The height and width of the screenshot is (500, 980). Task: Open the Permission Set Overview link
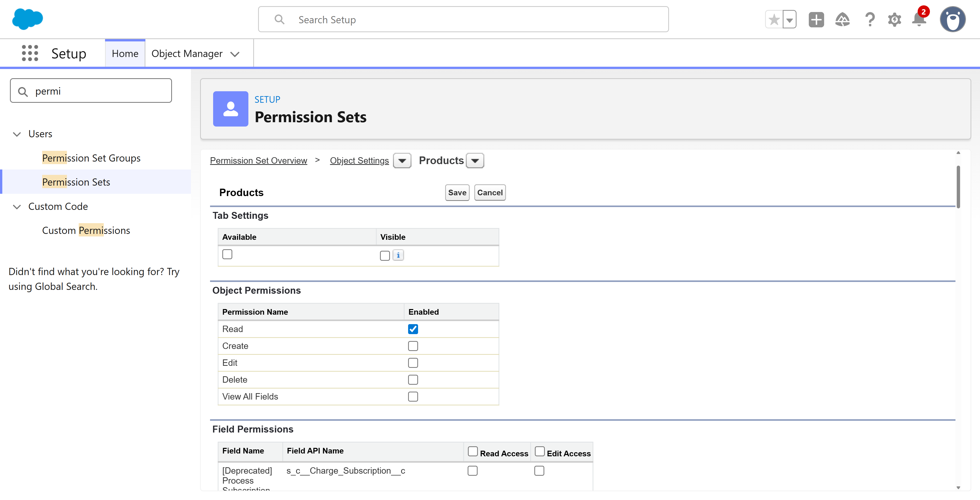coord(258,160)
